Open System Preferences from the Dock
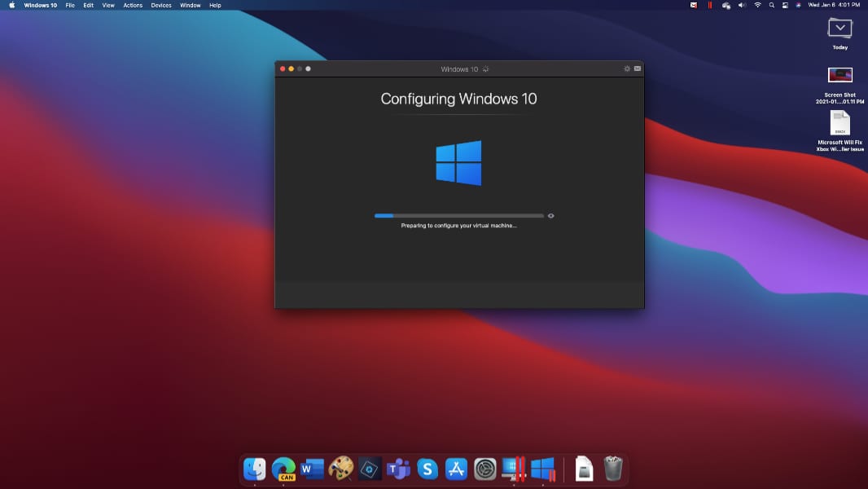Viewport: 868px width, 489px height. tap(485, 469)
